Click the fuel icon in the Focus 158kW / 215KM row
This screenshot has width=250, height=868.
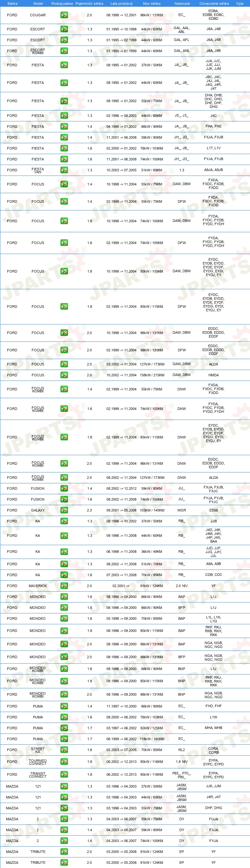click(x=64, y=375)
